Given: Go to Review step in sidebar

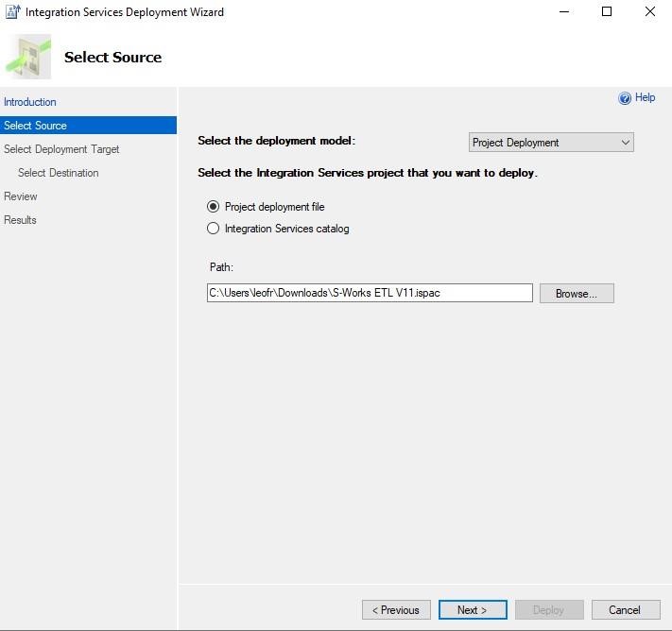Looking at the screenshot, I should (21, 196).
